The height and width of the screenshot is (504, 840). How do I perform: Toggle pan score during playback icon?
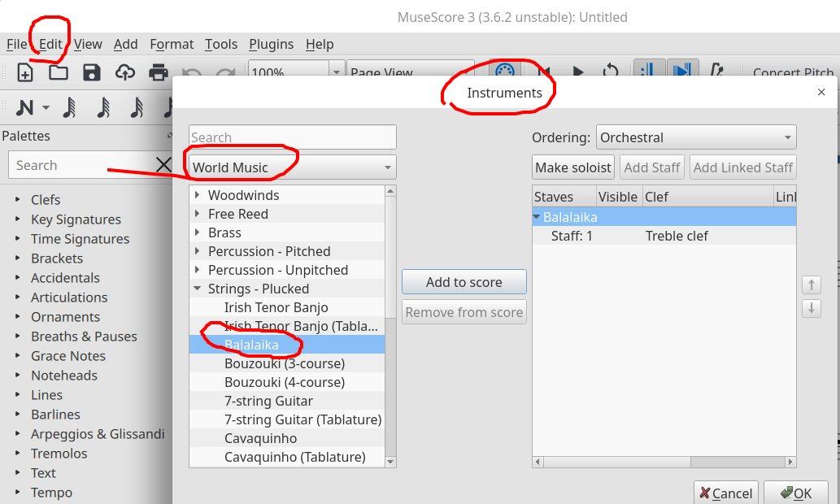682,68
